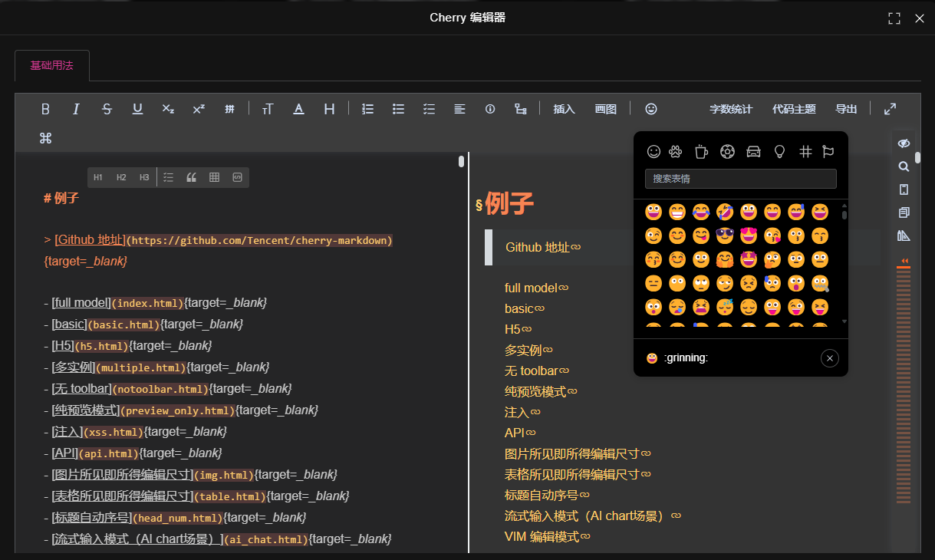The width and height of the screenshot is (935, 560).
Task: Click the keyboard shortcut ⌘ icon
Action: coord(45,137)
